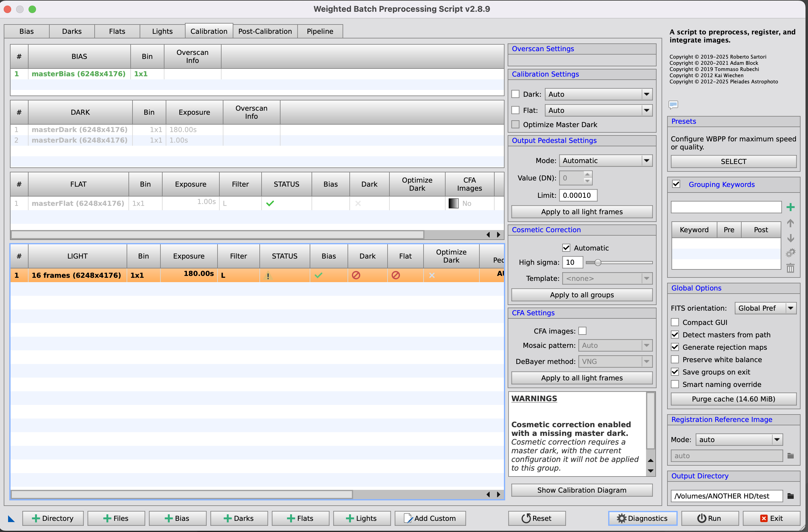Viewport: 808px width, 532px height.
Task: Enable the Optimize Master Dark checkbox
Action: tap(515, 125)
